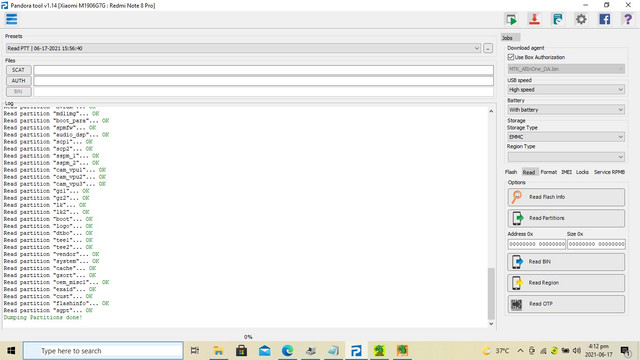Open the hamburger main menu

11,19
